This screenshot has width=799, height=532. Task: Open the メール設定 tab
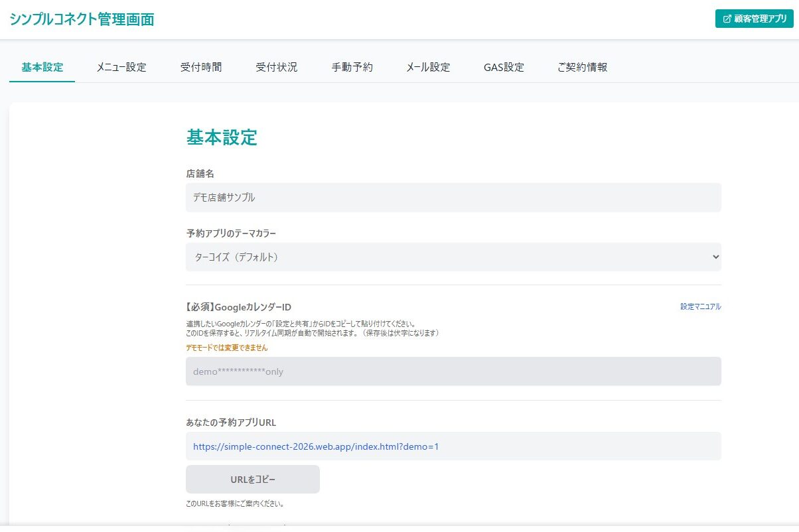[428, 67]
